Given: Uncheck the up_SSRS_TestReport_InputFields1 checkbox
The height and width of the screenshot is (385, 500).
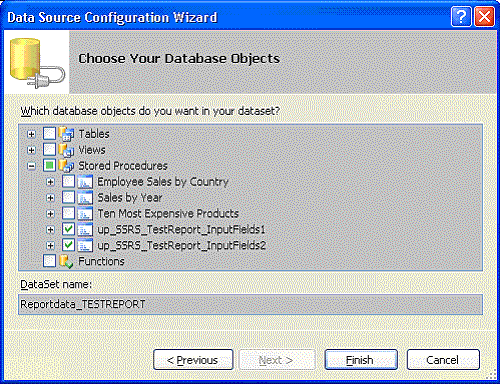Looking at the screenshot, I should [x=68, y=229].
